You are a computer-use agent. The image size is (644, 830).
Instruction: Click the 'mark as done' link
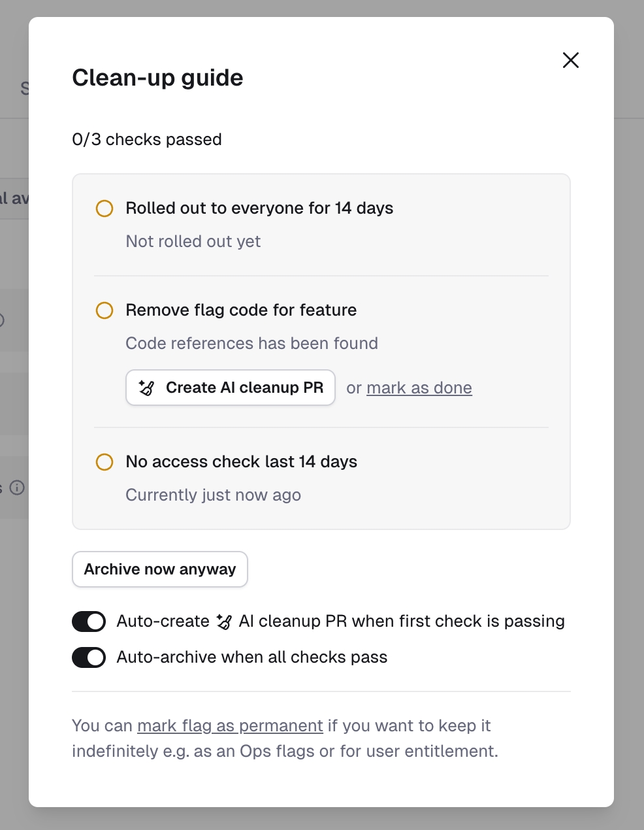pyautogui.click(x=419, y=388)
